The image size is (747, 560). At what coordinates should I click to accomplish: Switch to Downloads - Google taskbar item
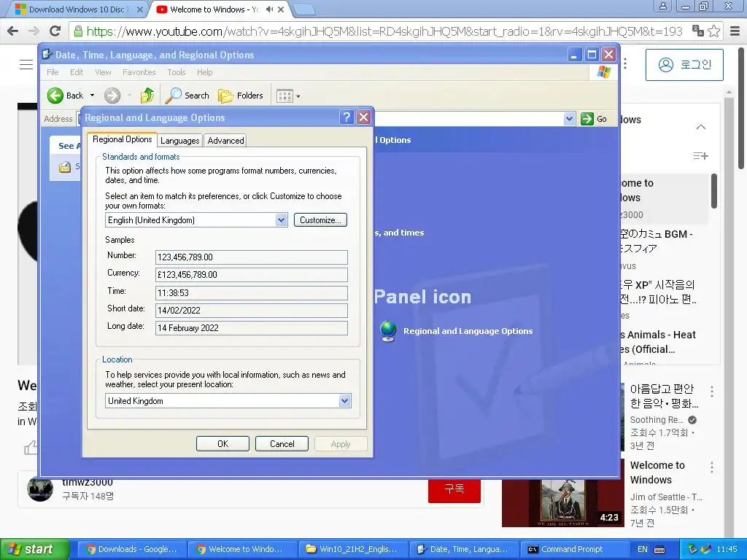131,550
